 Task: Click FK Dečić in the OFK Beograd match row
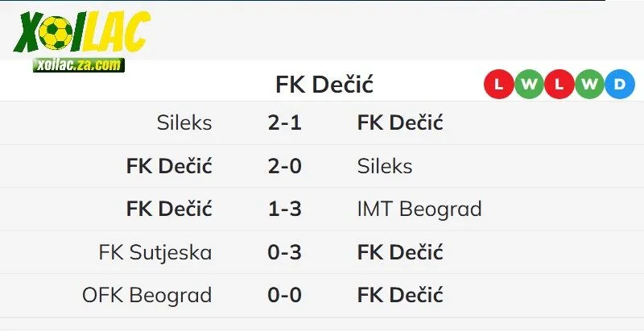(399, 295)
